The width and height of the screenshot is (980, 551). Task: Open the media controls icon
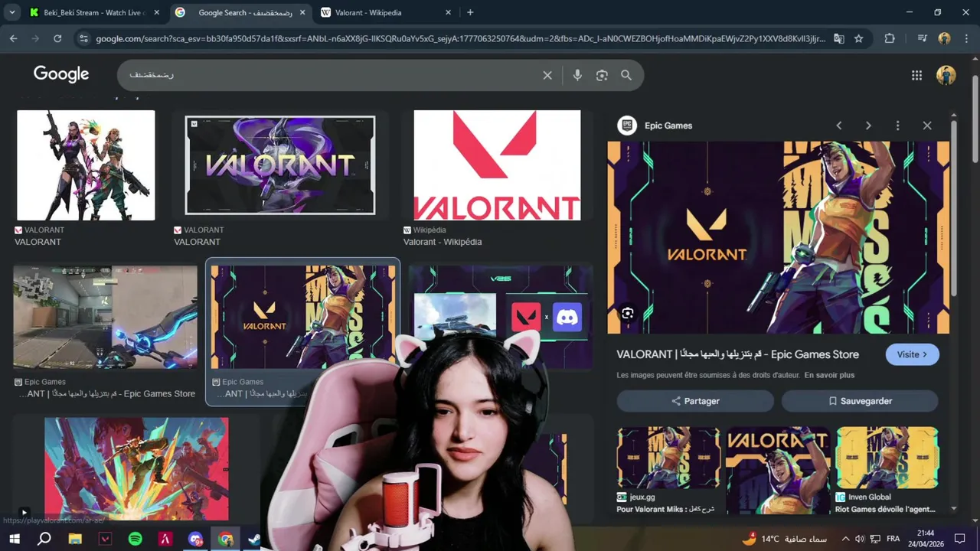923,38
